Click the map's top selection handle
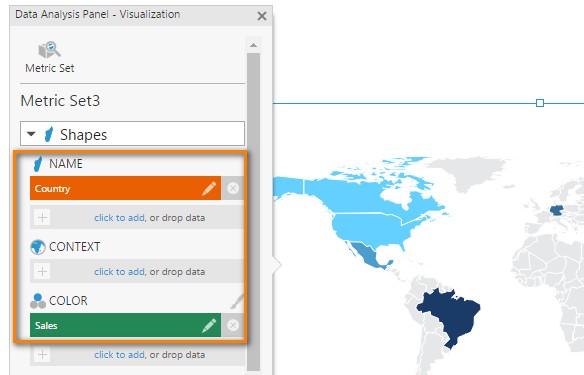584x375 pixels. tap(540, 103)
